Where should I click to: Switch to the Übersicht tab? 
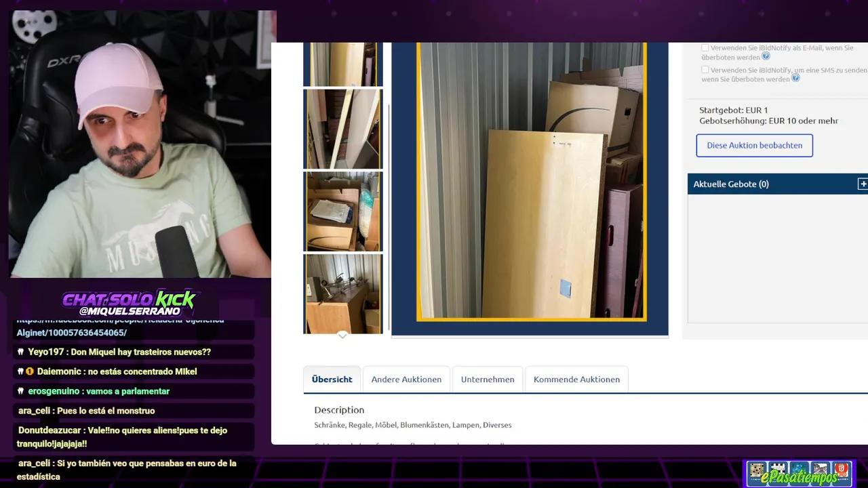(x=332, y=380)
